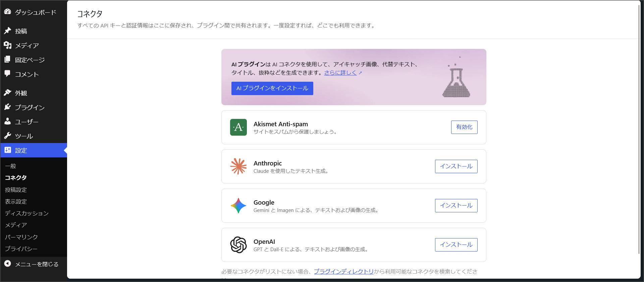Viewport: 644px width, 282px height.
Task: Install the Google connector
Action: (456, 206)
